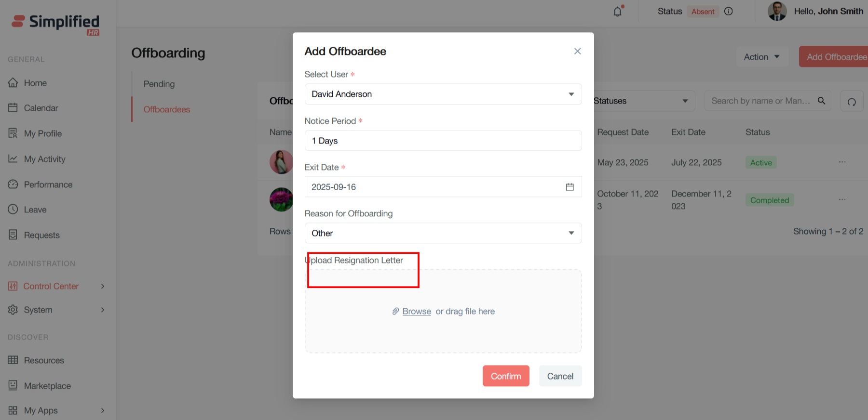This screenshot has height=420, width=868.
Task: Click the Browse file link
Action: point(417,311)
